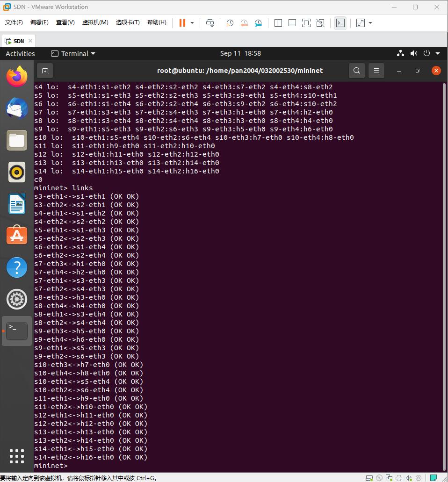Open a new terminal tab
448x482 pixels.
45,71
